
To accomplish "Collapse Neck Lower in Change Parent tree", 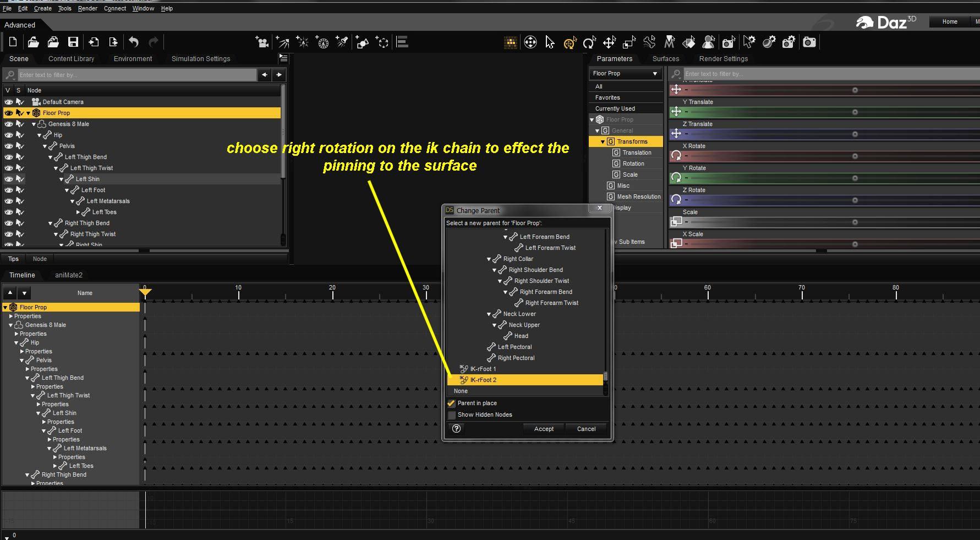I will click(489, 314).
